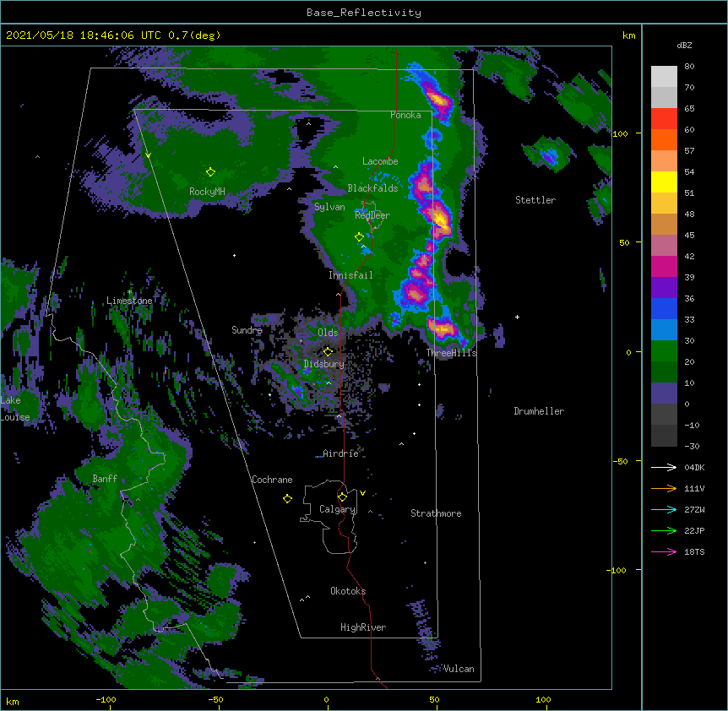
Task: Click the Base_Reflectivity title
Action: point(364,13)
